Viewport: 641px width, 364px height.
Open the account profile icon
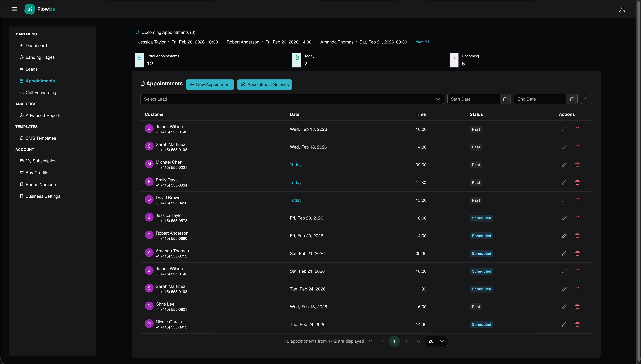pyautogui.click(x=622, y=9)
